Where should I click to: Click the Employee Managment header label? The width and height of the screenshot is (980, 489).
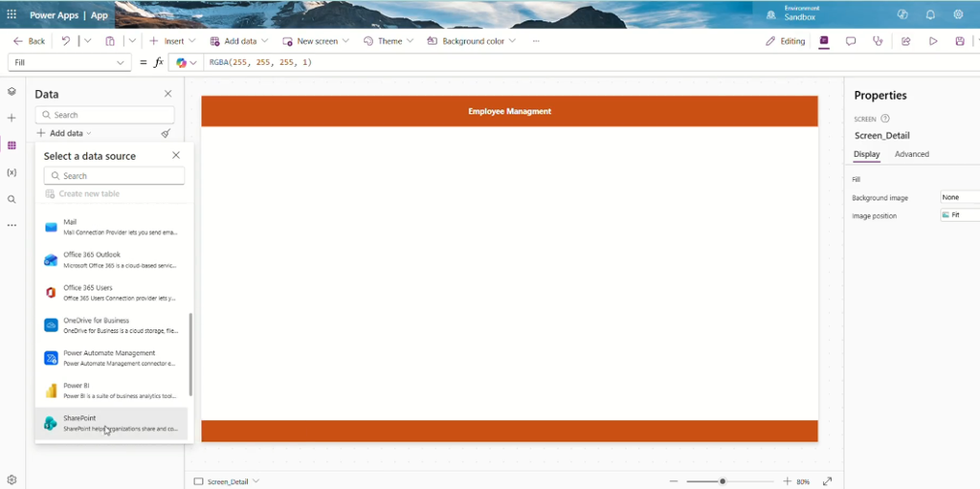pos(509,111)
